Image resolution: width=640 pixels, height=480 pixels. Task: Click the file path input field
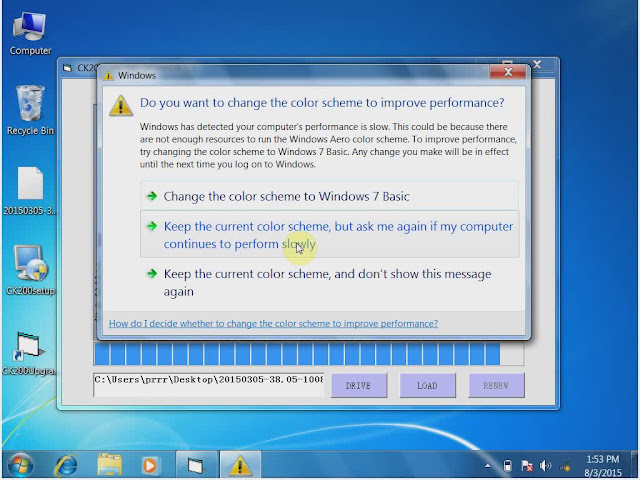[x=209, y=384]
